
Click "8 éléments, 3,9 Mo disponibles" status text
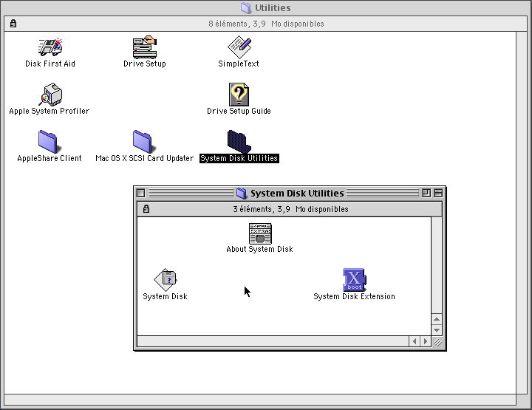(x=266, y=24)
